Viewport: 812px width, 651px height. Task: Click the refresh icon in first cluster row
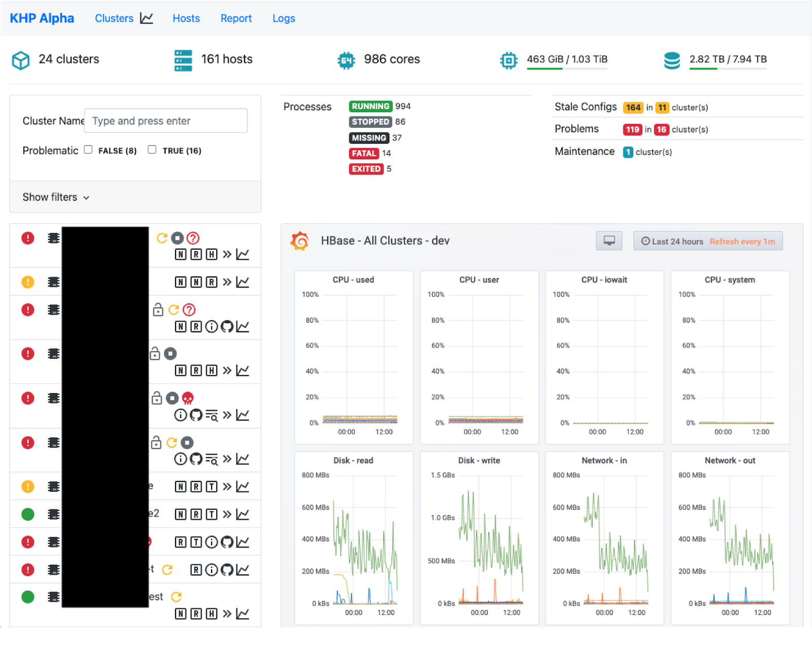[162, 238]
